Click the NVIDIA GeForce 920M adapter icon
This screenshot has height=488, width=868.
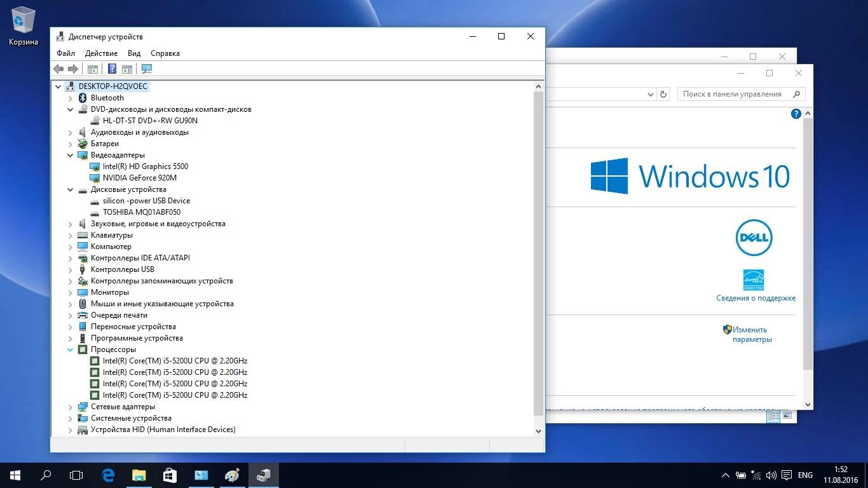pos(95,178)
